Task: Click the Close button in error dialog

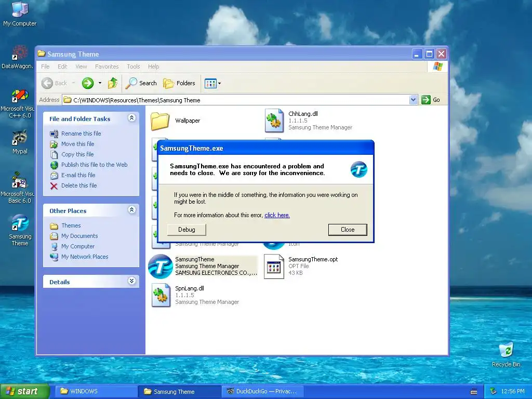Action: tap(348, 230)
